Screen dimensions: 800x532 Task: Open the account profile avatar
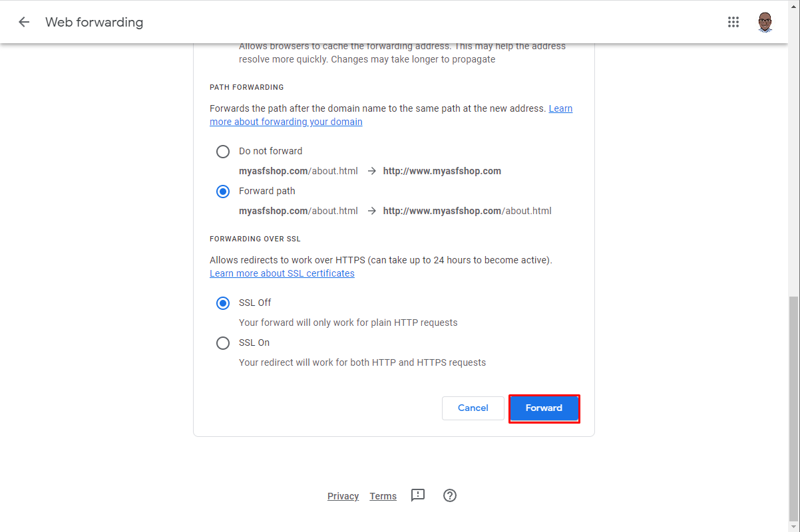pos(765,22)
